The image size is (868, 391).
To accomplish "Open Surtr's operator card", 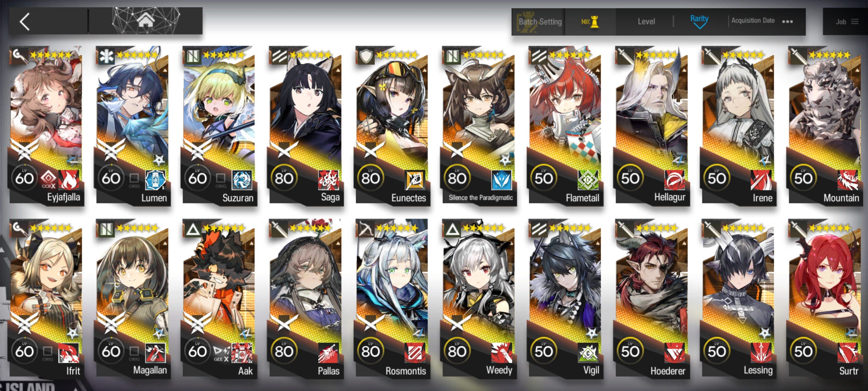I will pos(824,299).
